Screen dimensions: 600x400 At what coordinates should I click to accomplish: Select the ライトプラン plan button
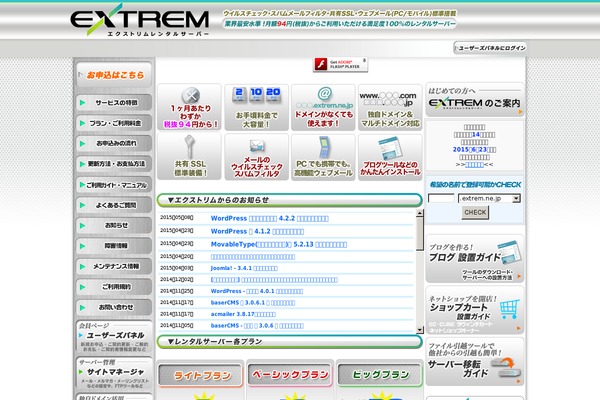pos(200,375)
